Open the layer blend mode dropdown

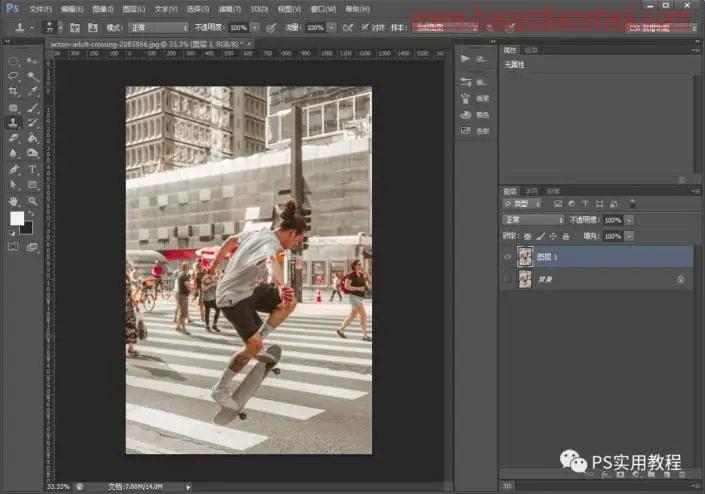click(533, 220)
